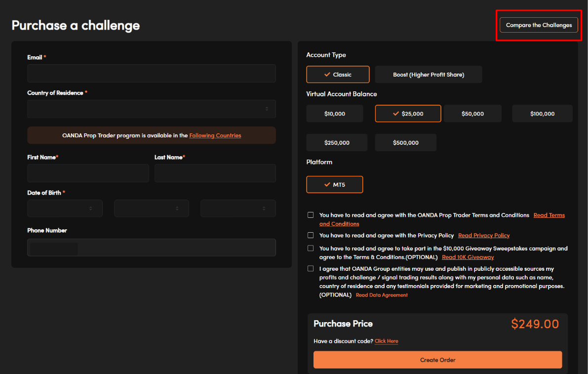588x374 pixels.
Task: Open last Date of Birth dropdown
Action: click(238, 208)
